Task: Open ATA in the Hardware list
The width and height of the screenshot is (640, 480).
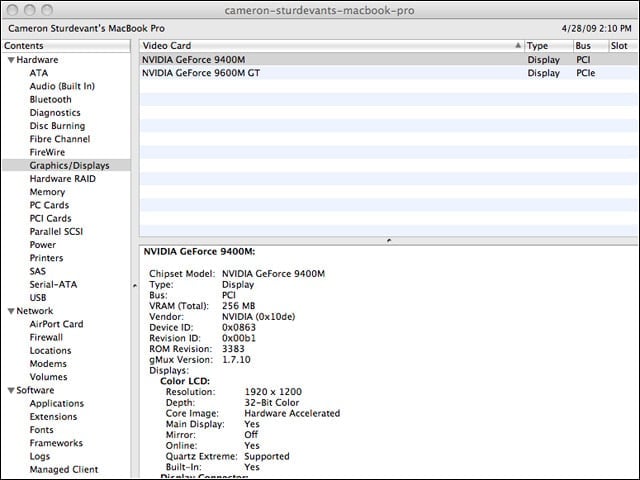Action: point(39,73)
